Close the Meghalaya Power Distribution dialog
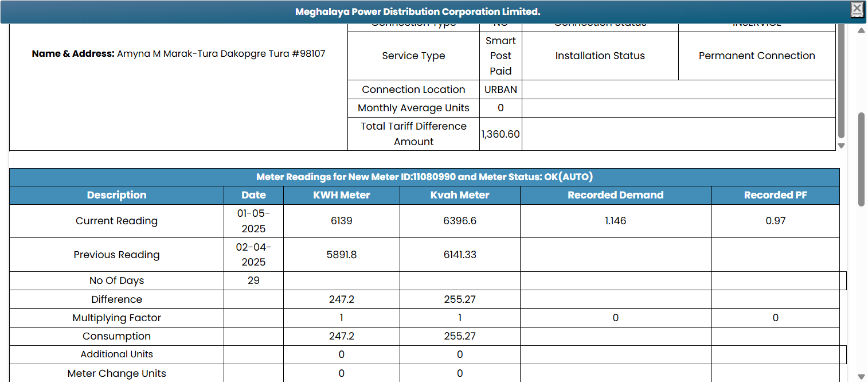 click(857, 9)
